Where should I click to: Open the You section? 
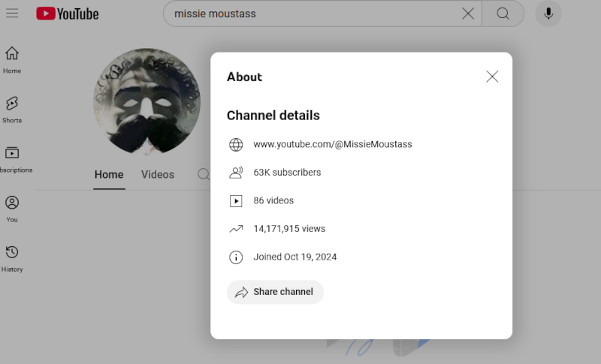pos(12,209)
